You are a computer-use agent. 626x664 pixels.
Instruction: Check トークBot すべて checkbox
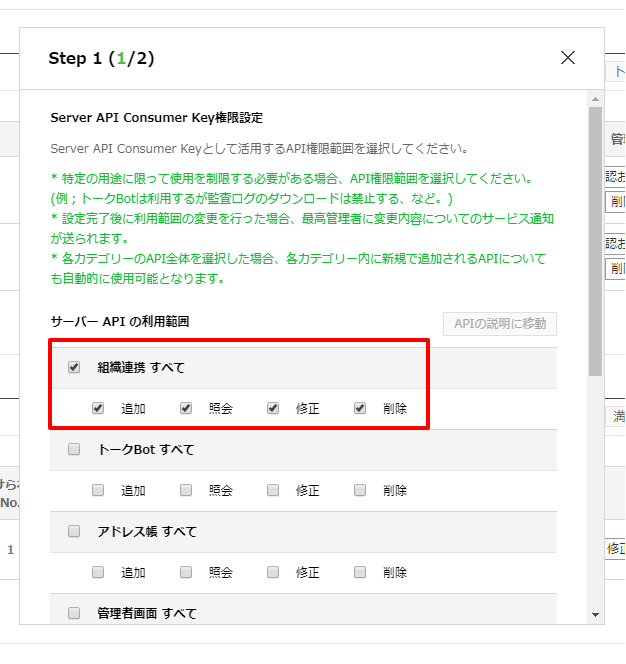pyautogui.click(x=74, y=449)
